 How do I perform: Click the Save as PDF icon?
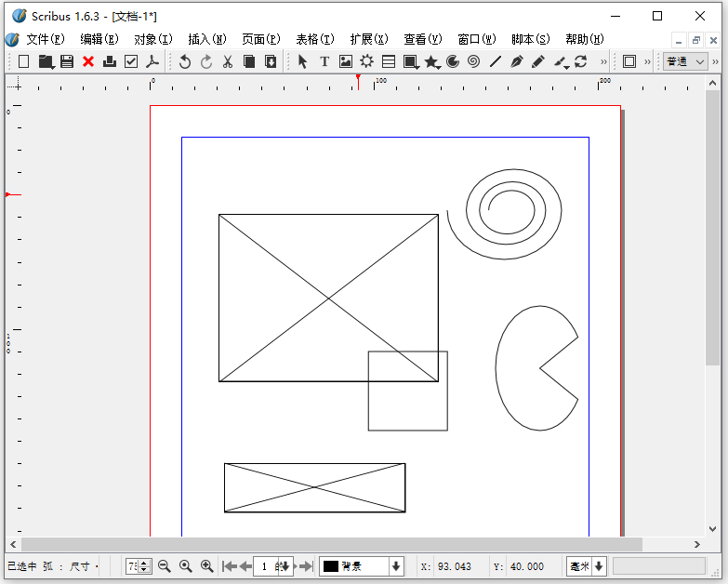152,61
